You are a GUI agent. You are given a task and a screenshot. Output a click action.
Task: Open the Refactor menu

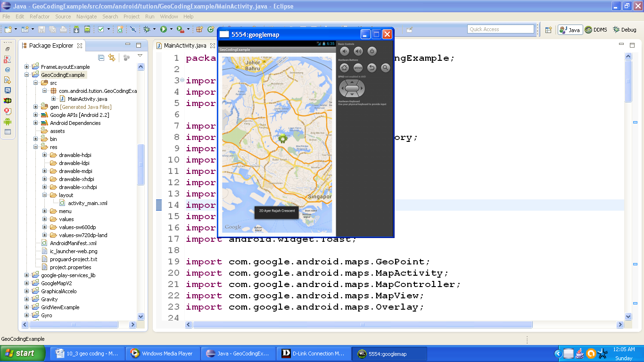[40, 16]
